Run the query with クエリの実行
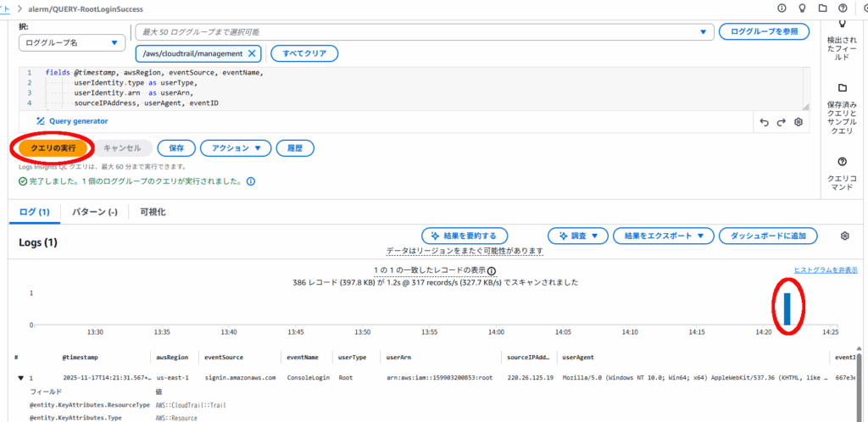The width and height of the screenshot is (868, 422). tap(53, 148)
